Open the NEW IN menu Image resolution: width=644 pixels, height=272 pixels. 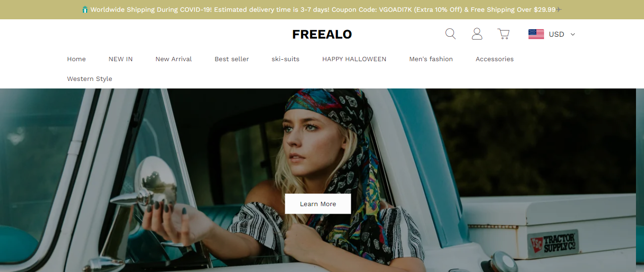pos(121,59)
